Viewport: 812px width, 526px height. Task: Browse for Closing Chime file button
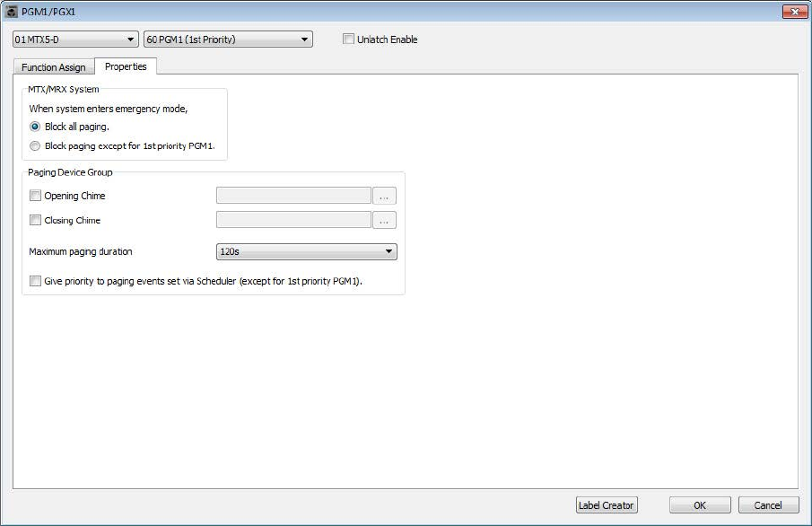click(x=384, y=220)
